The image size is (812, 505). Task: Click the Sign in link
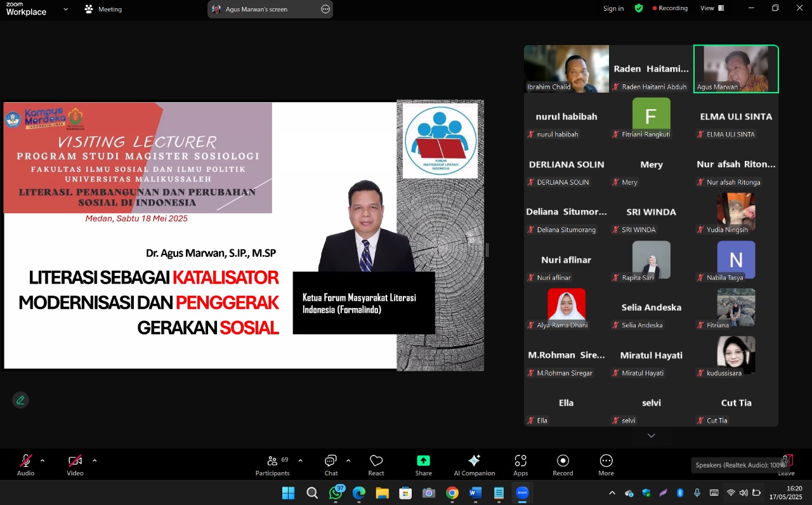click(x=613, y=8)
